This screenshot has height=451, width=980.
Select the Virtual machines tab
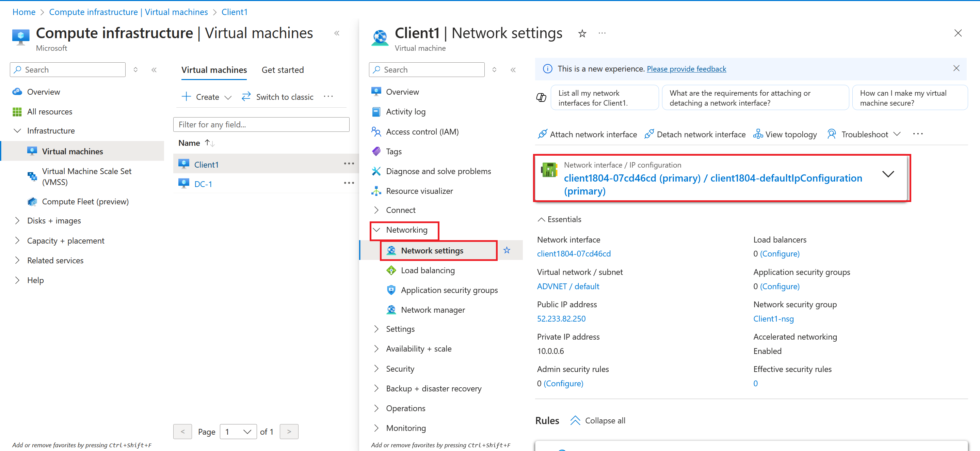point(214,69)
